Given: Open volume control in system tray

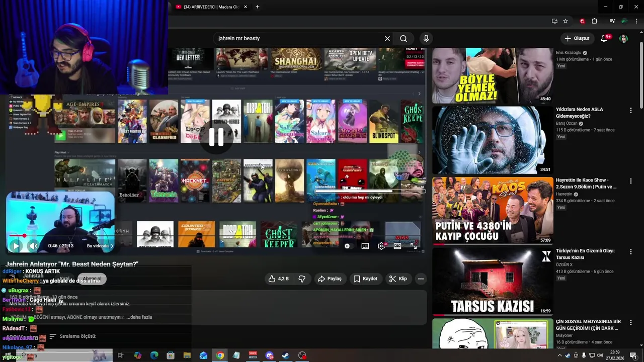Looking at the screenshot, I should [x=600, y=355].
